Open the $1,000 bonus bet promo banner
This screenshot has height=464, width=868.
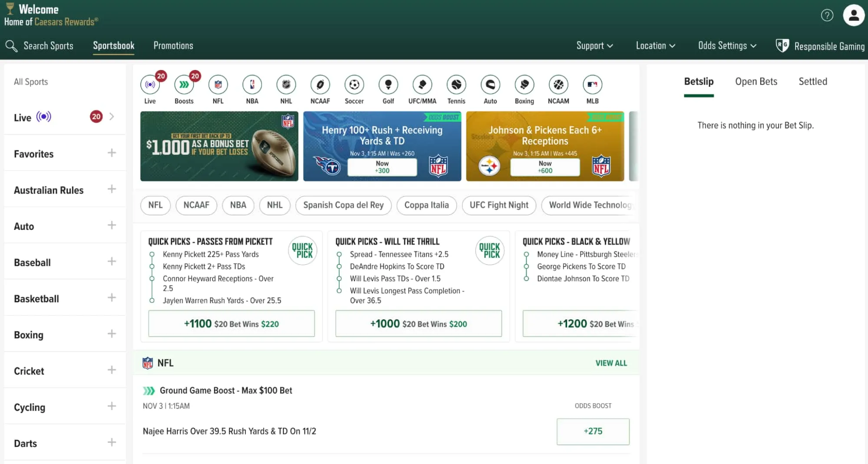(219, 146)
